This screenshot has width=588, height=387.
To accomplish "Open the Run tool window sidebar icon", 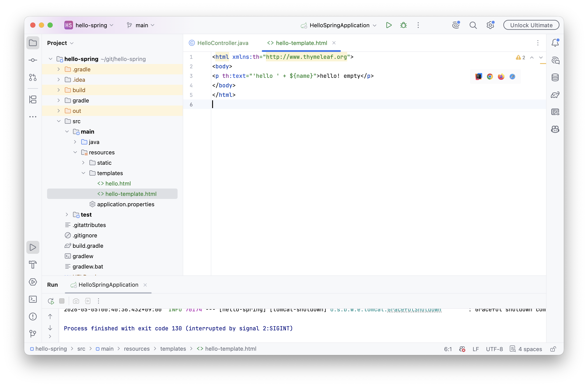I will 33,247.
